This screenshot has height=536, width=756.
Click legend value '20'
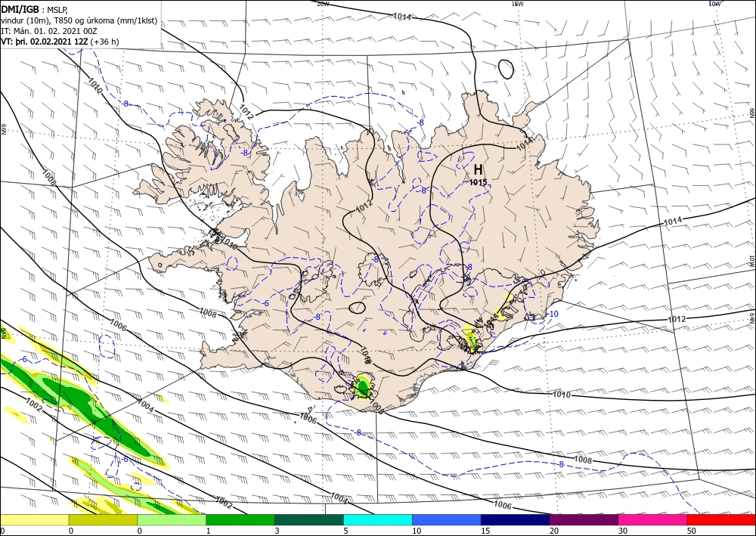pos(554,531)
